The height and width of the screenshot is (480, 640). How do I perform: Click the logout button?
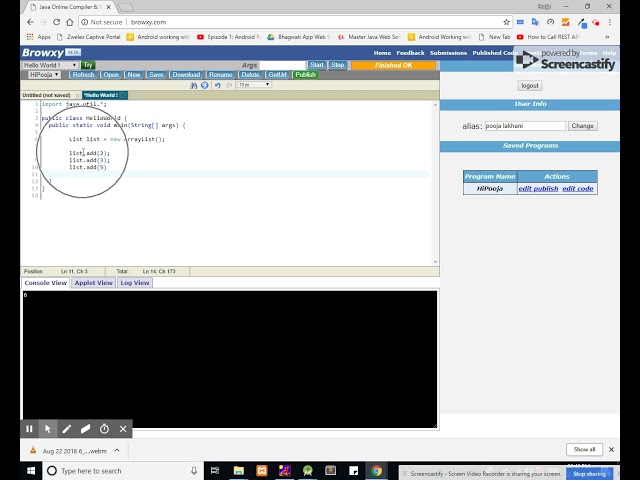click(x=530, y=86)
